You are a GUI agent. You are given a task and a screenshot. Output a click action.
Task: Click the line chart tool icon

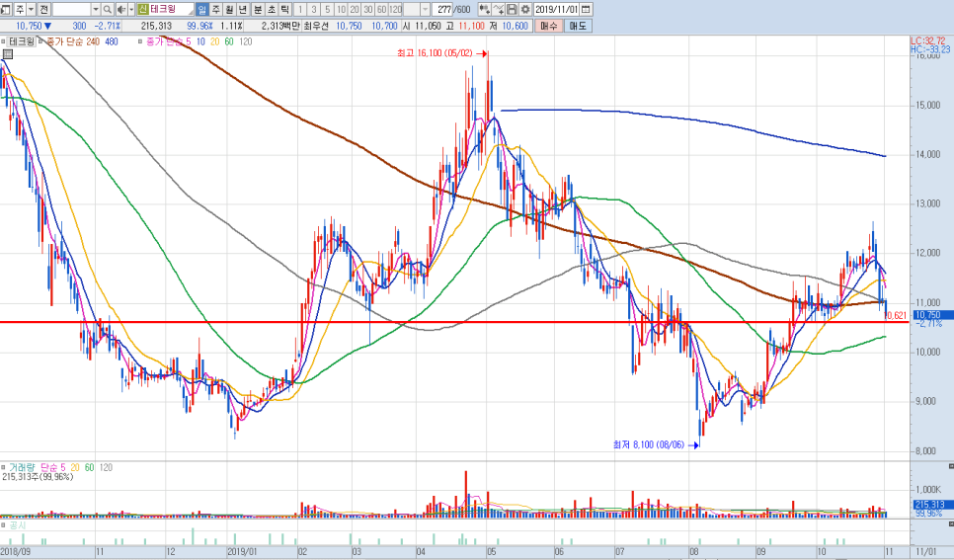[x=499, y=9]
